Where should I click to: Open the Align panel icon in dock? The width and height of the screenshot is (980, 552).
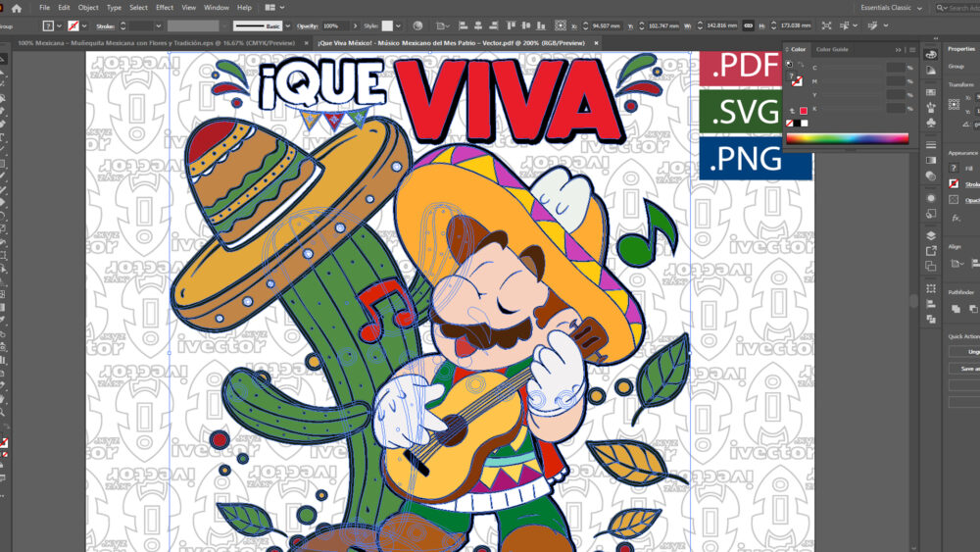(931, 304)
